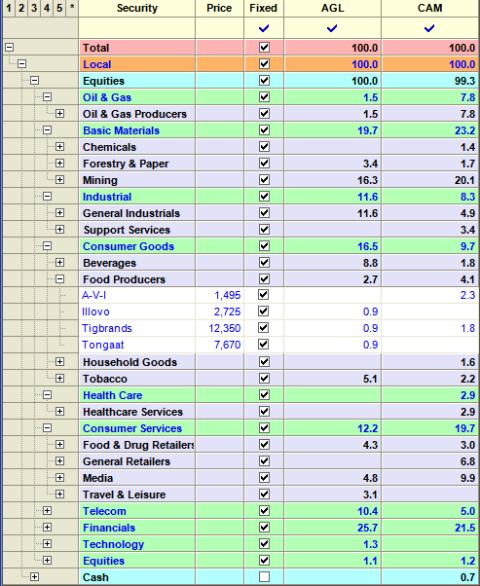Click the checkmark under the AGL header
Image resolution: width=480 pixels, height=586 pixels.
tap(332, 28)
